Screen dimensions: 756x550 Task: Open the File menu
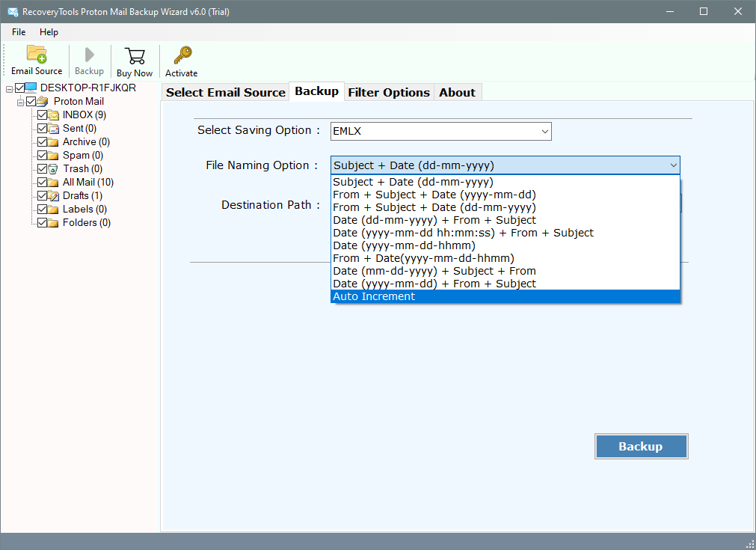coord(19,32)
